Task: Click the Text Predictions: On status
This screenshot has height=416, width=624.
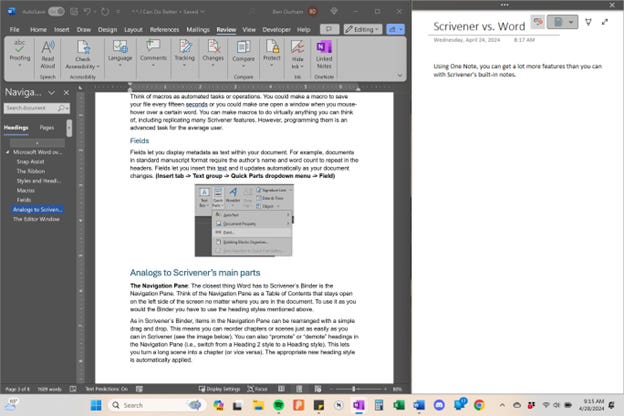Action: tap(107, 389)
